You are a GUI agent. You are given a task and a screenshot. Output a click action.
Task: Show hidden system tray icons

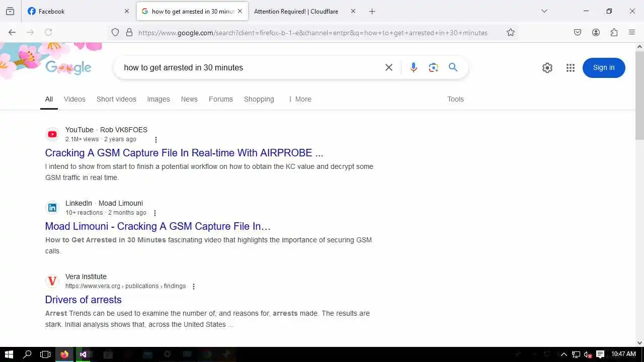point(564,354)
